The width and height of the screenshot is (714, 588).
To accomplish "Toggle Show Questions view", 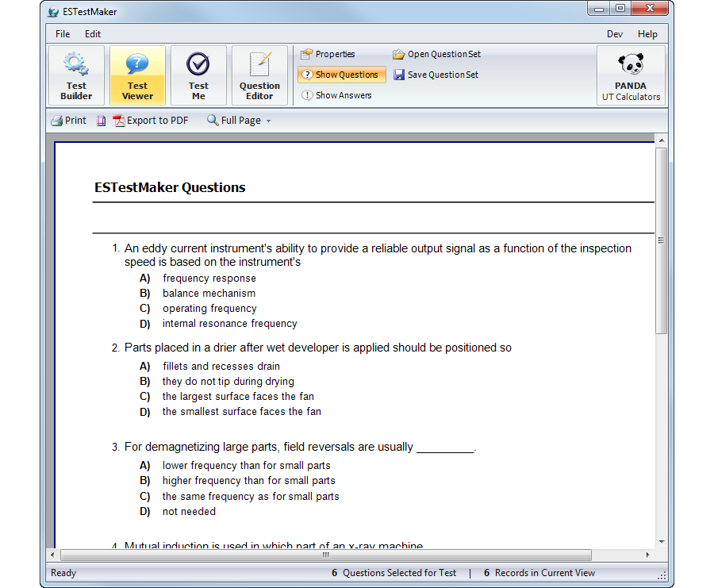I will [341, 75].
